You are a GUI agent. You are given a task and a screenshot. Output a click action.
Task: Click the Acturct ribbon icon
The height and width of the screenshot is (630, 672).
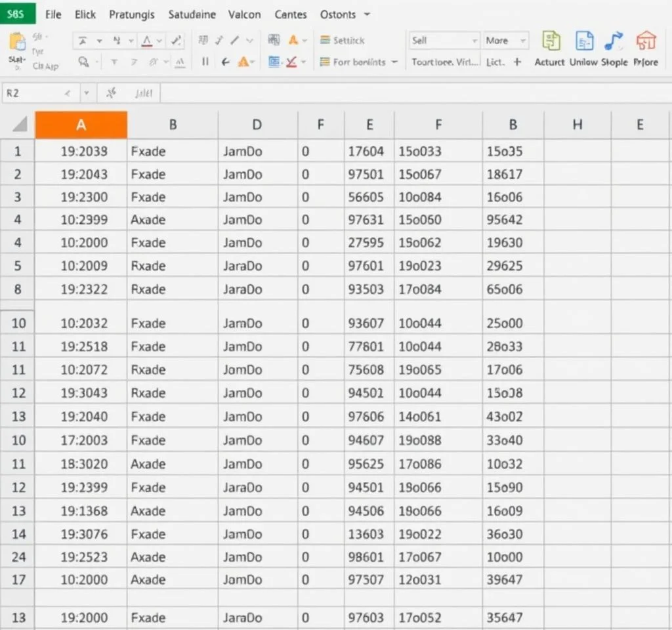(x=550, y=42)
